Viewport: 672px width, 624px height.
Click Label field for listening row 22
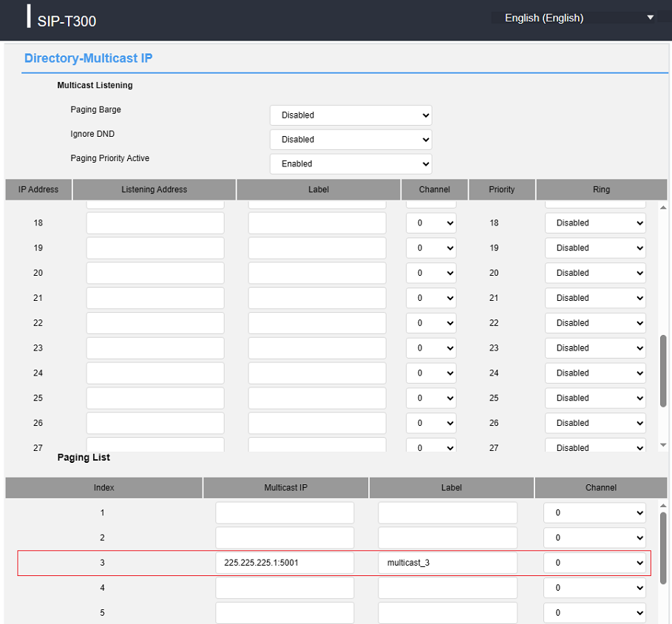(x=316, y=323)
